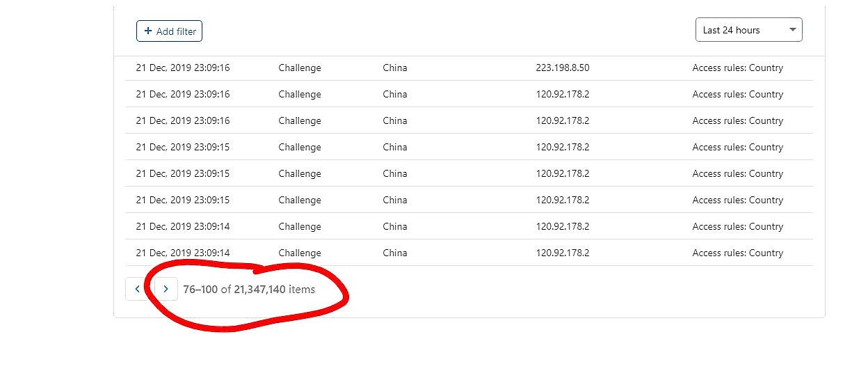Click China in the first row
868x378 pixels.
pos(394,68)
